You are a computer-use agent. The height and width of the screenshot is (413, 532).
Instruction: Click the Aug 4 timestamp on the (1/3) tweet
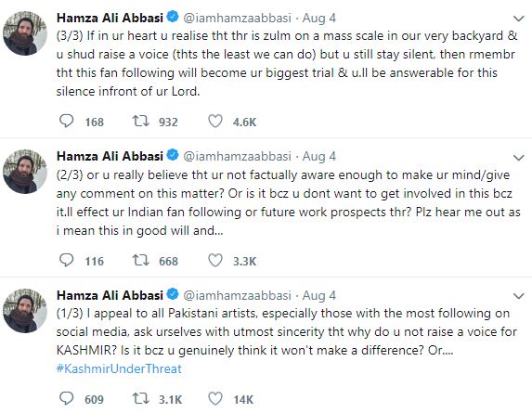319,295
